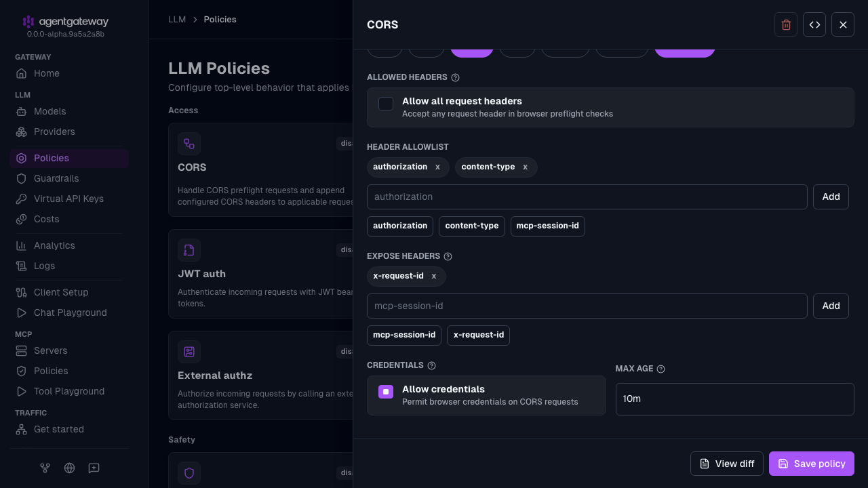
Task: Click LLM breadcrumb link
Action: (x=177, y=20)
